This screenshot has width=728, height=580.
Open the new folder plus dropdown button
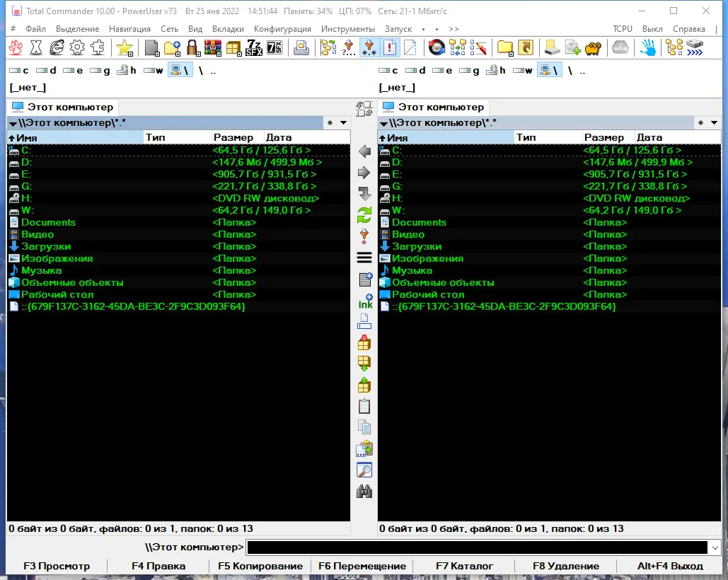(x=172, y=47)
